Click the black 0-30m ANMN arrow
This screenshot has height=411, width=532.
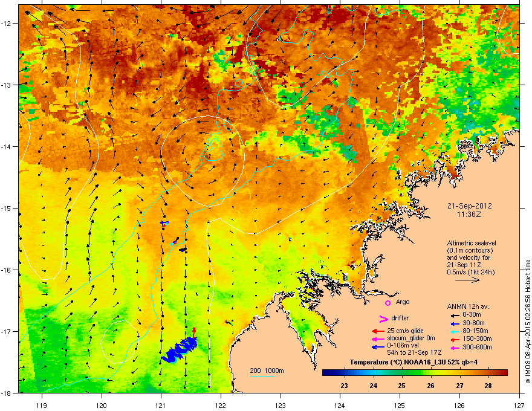(455, 315)
